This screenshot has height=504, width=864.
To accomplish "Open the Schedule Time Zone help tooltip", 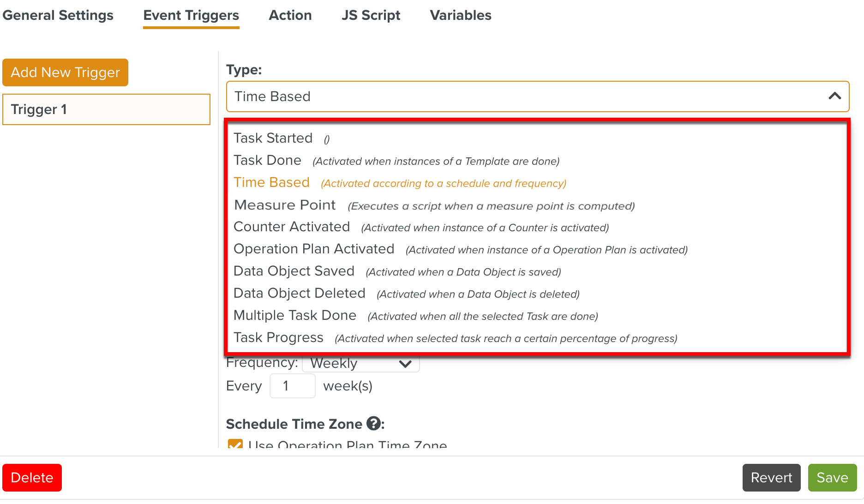I will (x=373, y=424).
